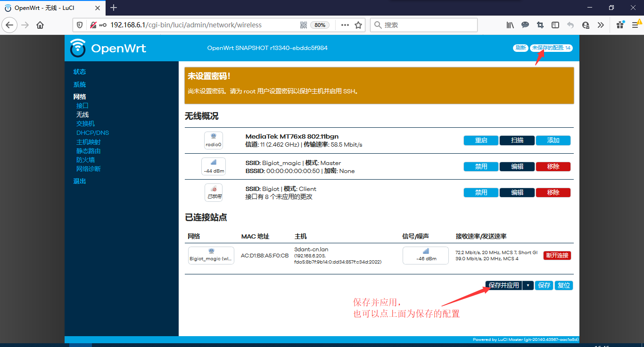Image resolution: width=644 pixels, height=347 pixels.
Task: Click the Firefox home icon
Action: (40, 25)
